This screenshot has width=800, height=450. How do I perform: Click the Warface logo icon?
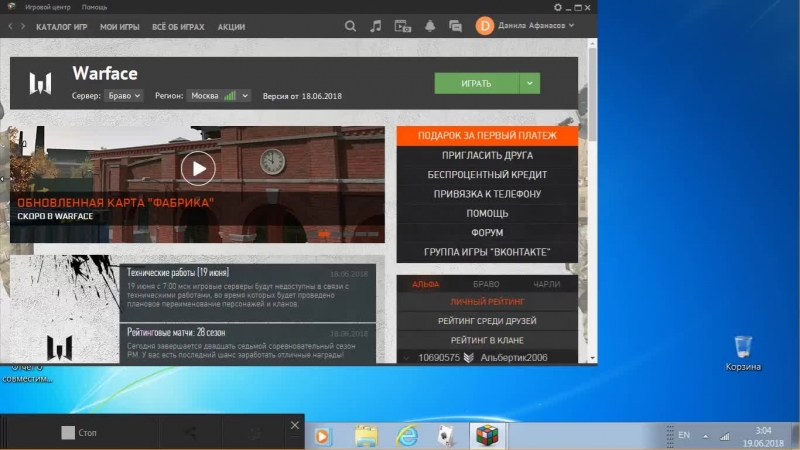40,83
